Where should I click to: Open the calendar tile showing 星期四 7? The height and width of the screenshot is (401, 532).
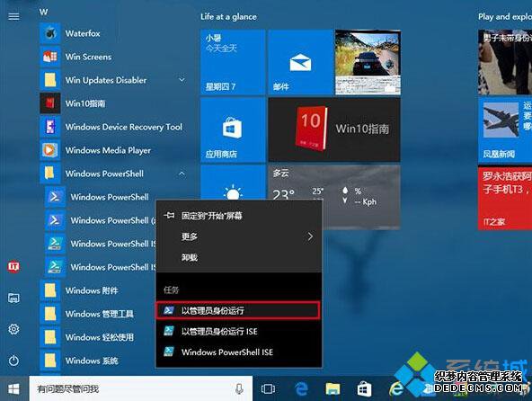(233, 62)
